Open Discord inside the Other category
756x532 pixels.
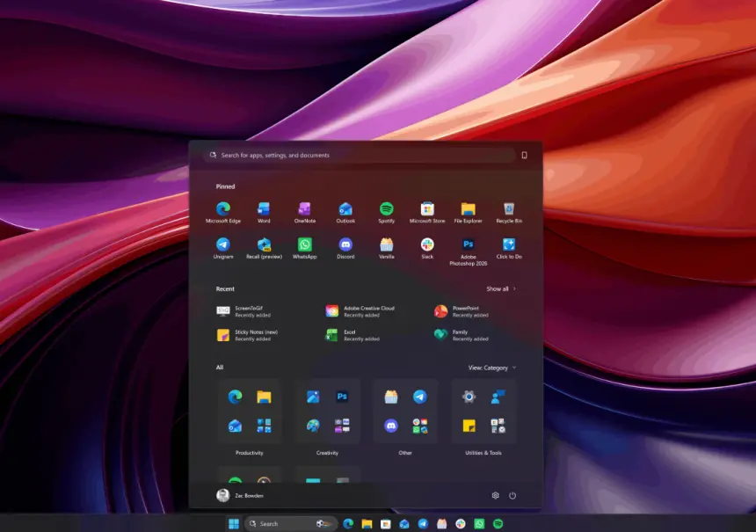coord(391,426)
